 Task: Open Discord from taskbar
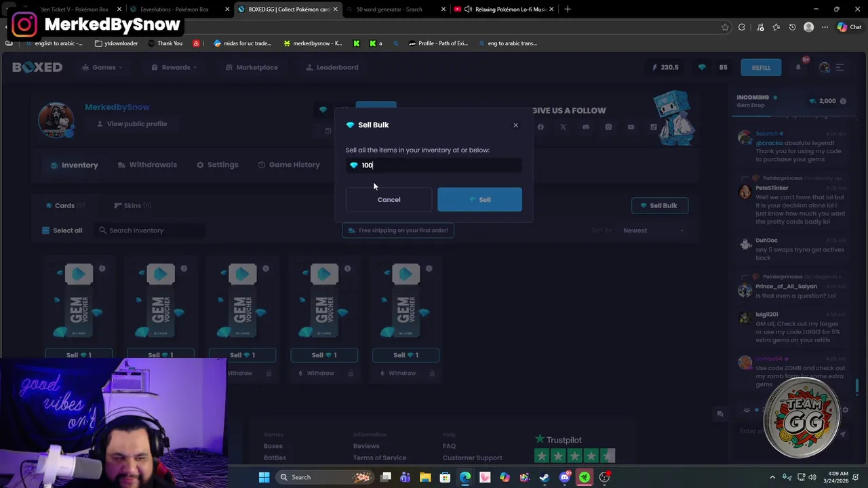pos(564,477)
